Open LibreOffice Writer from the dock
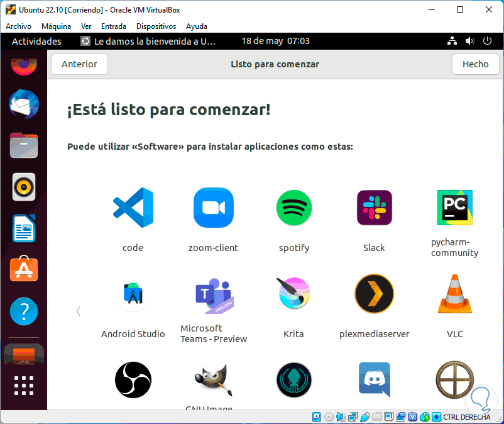Viewport: 504px width, 424px height. tap(24, 228)
